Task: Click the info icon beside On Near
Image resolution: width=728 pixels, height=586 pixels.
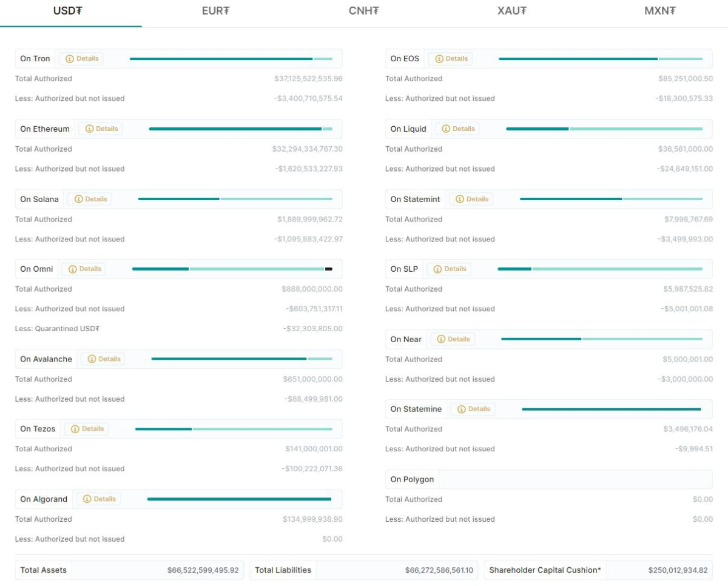Action: coord(441,339)
